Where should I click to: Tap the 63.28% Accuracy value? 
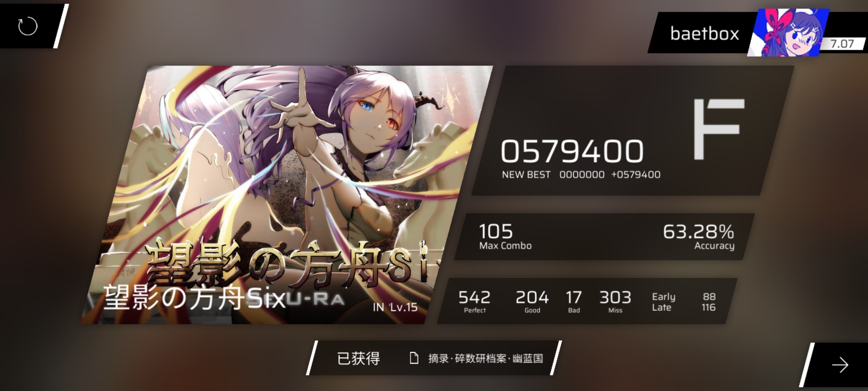tap(698, 232)
